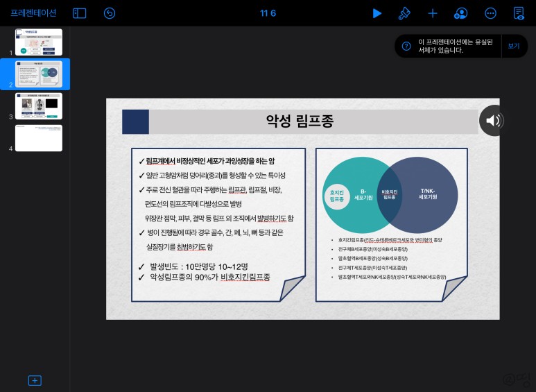Select the slide title 악성 림프종
This screenshot has width=536, height=392.
(x=300, y=121)
